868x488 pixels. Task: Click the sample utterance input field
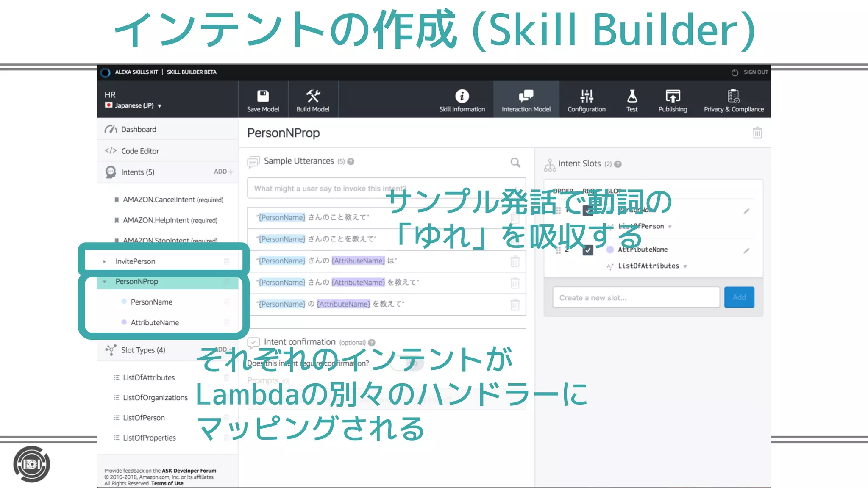[387, 189]
